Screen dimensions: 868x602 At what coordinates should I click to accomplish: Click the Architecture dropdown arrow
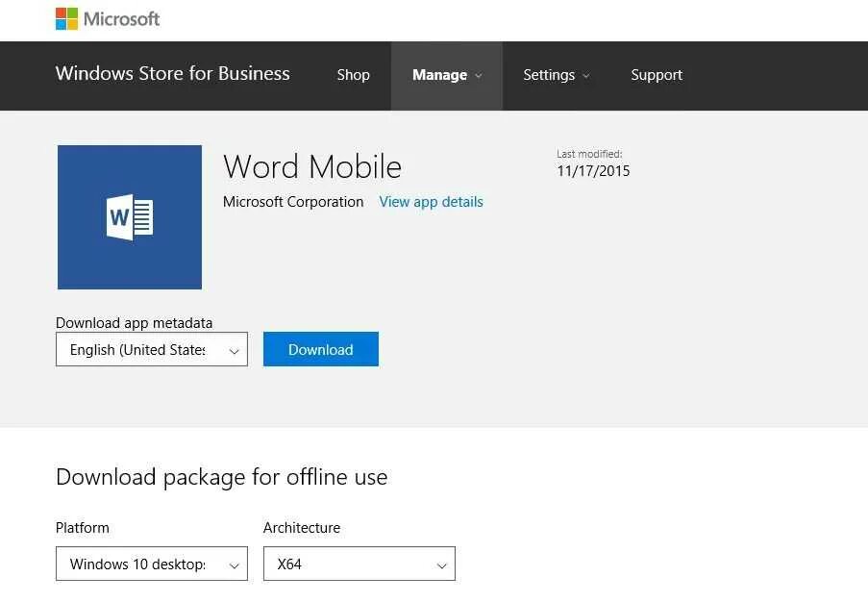[441, 565]
